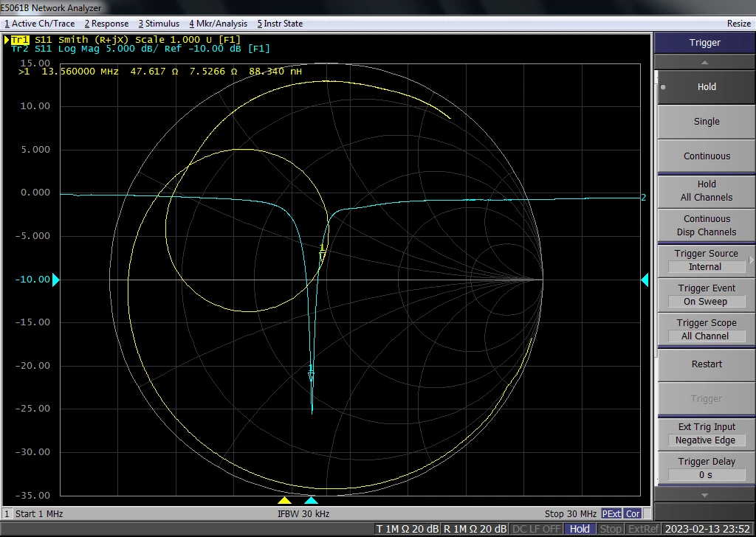Select the Hold trigger mode
756x537 pixels.
[707, 87]
